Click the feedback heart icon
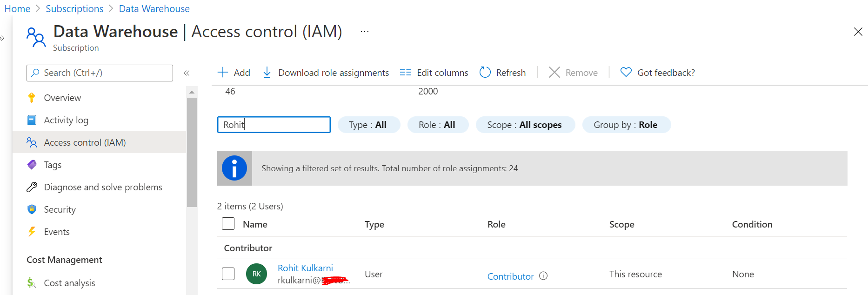Image resolution: width=868 pixels, height=295 pixels. click(x=626, y=72)
